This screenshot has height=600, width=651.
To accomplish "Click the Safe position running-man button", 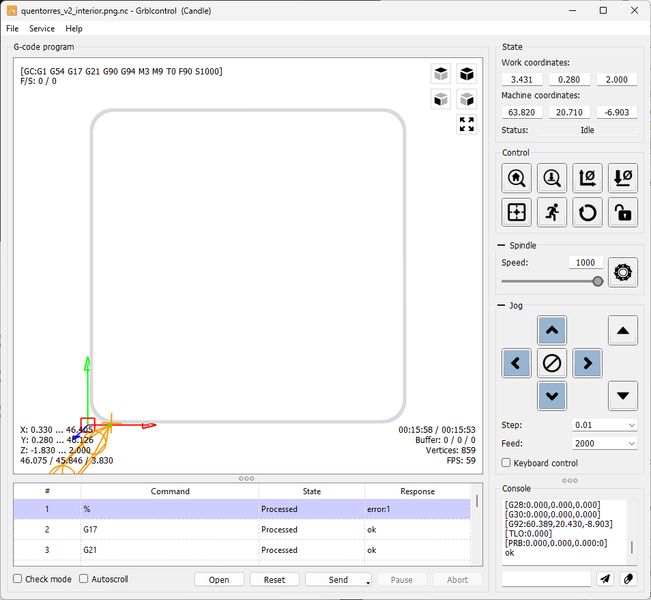I will click(x=552, y=213).
